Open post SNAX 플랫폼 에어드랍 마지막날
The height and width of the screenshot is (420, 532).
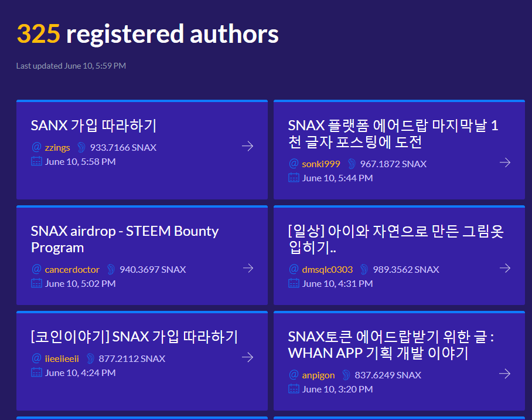(393, 134)
